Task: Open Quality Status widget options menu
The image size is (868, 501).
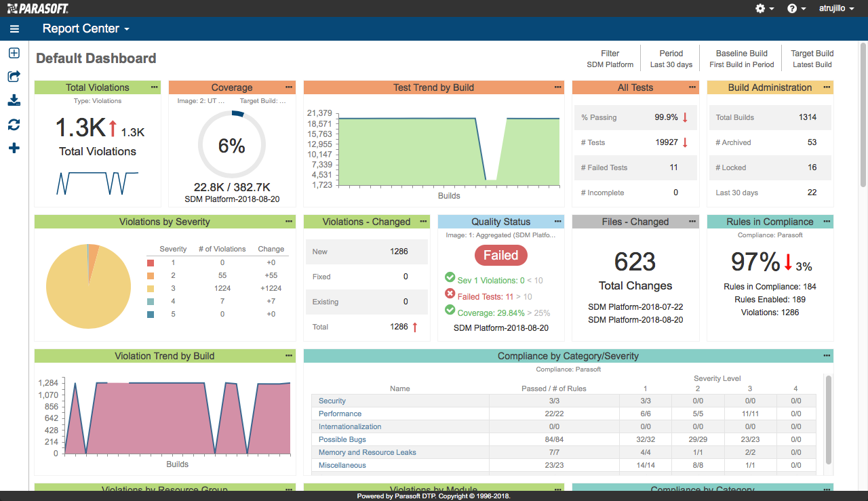Action: (558, 221)
